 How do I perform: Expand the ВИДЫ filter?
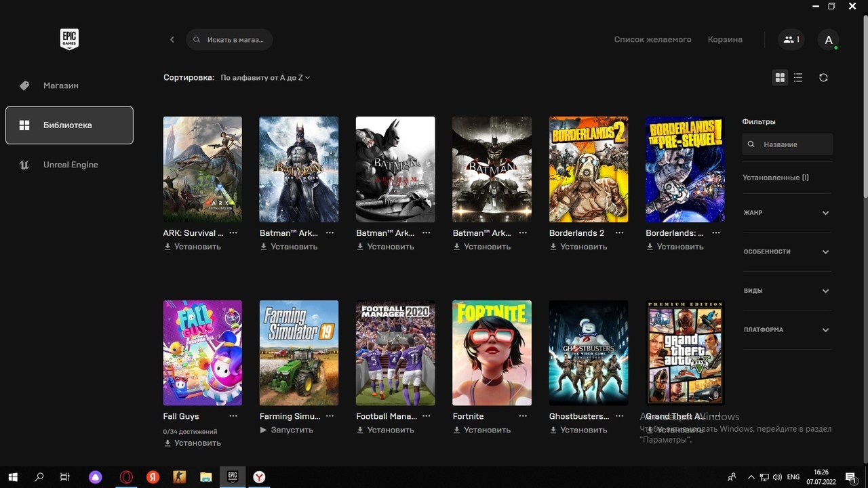(787, 291)
